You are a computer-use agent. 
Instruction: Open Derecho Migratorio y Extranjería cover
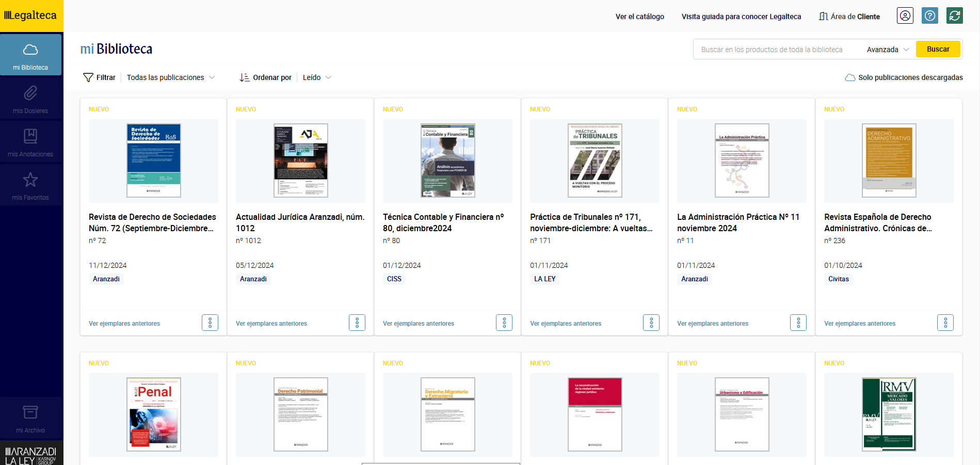pos(448,414)
